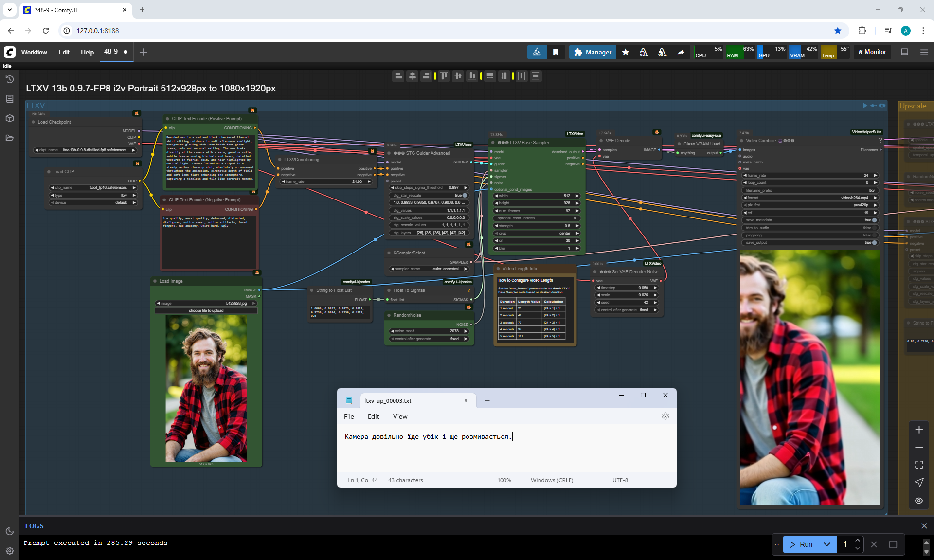Toggle dark theme moon icon

[x=9, y=531]
